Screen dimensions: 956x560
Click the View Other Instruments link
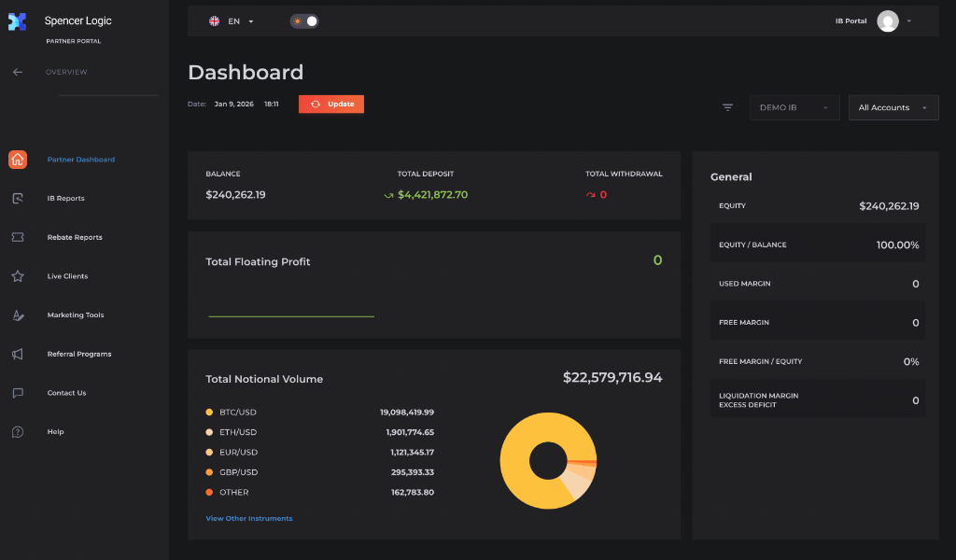pos(248,517)
